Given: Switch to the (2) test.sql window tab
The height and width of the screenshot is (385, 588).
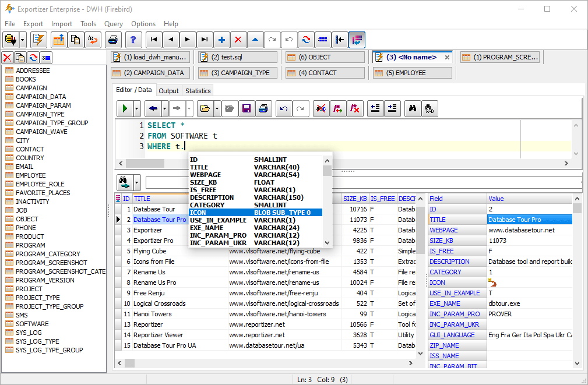Looking at the screenshot, I should click(237, 57).
